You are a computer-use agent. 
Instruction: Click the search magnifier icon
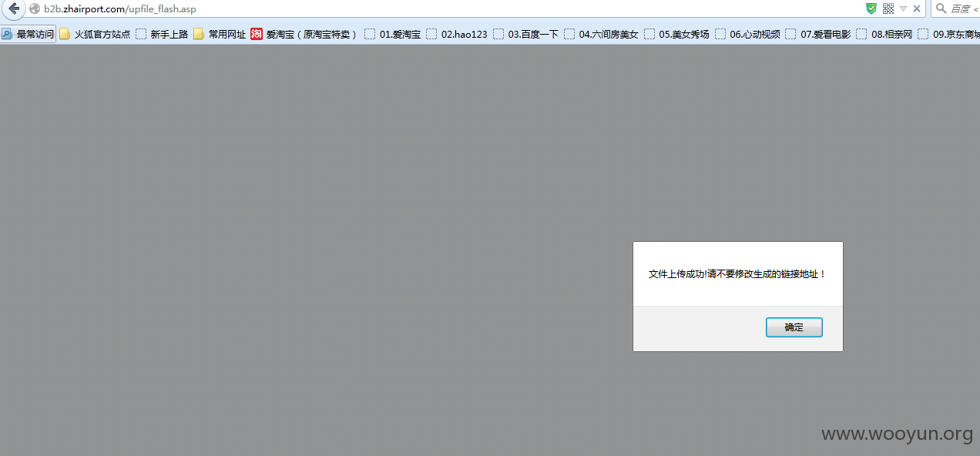941,8
